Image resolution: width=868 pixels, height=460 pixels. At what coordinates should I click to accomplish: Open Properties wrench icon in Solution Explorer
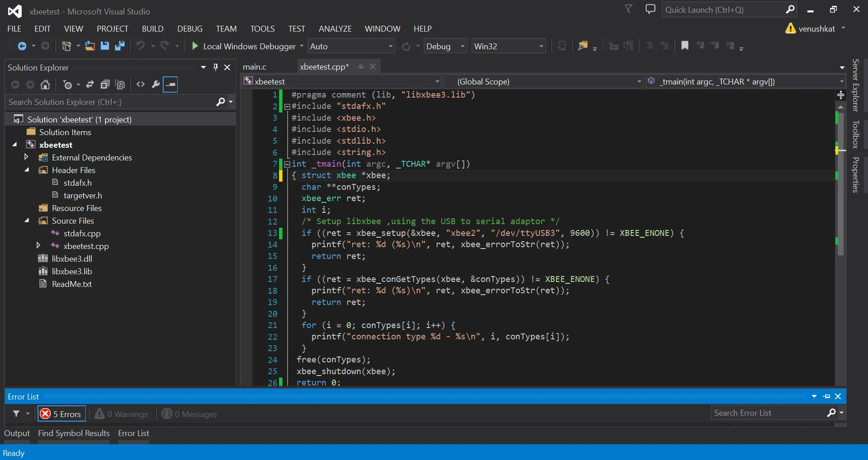(156, 84)
